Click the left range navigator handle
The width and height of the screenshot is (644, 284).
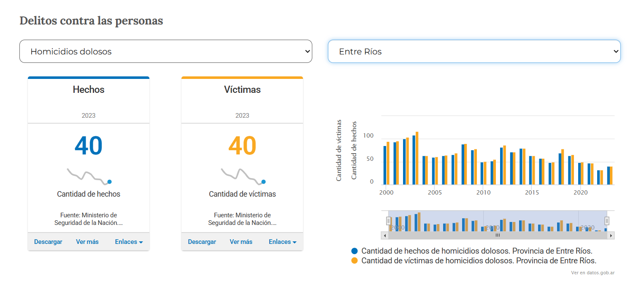tap(389, 221)
